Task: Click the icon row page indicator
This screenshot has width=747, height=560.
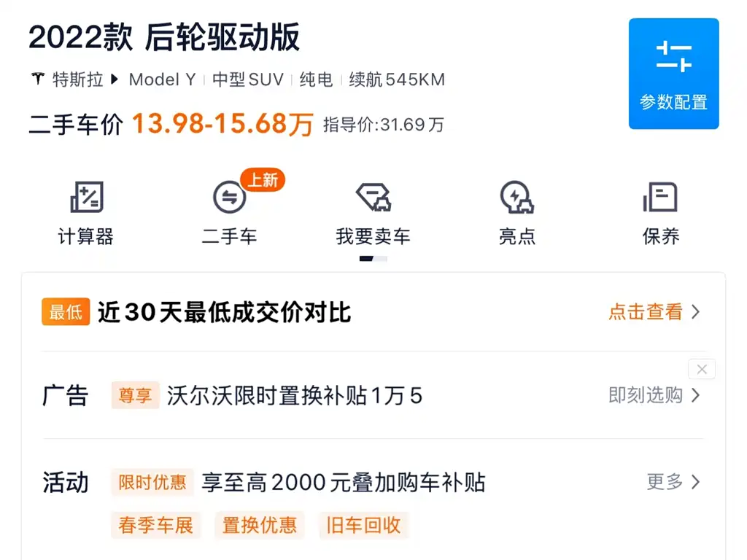Action: [x=373, y=259]
